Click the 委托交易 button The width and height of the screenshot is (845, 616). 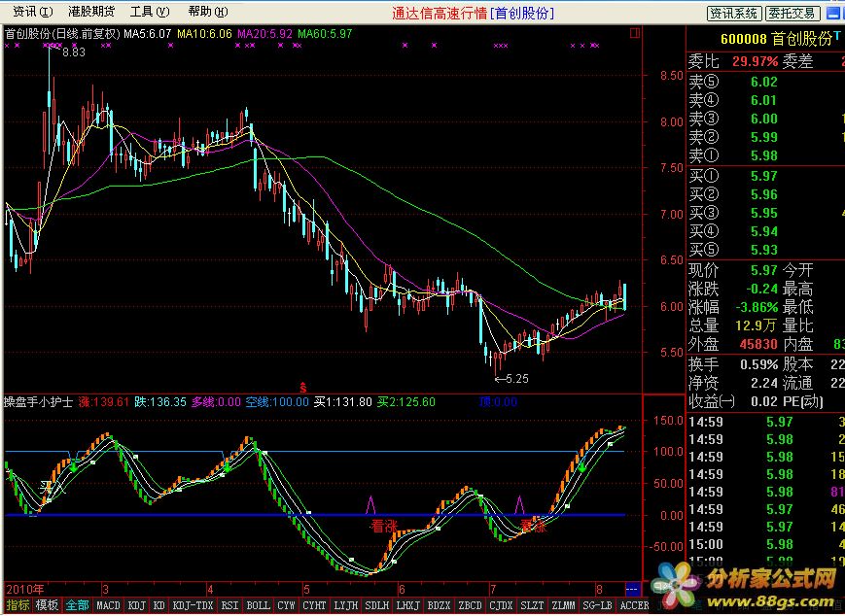point(792,14)
